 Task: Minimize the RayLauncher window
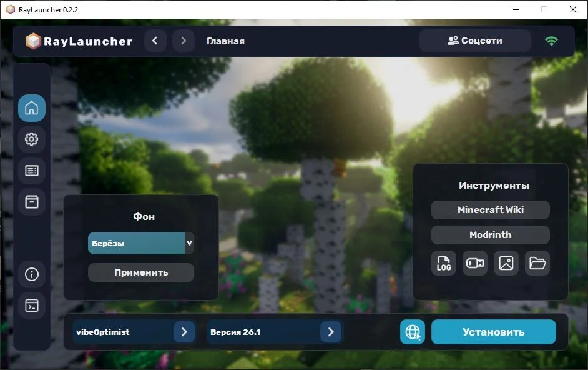click(x=516, y=9)
